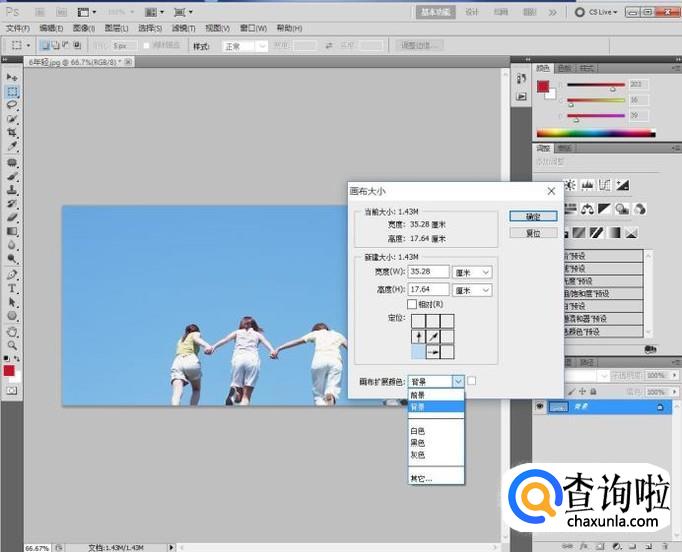Open the 图像(I) menu

[83, 29]
